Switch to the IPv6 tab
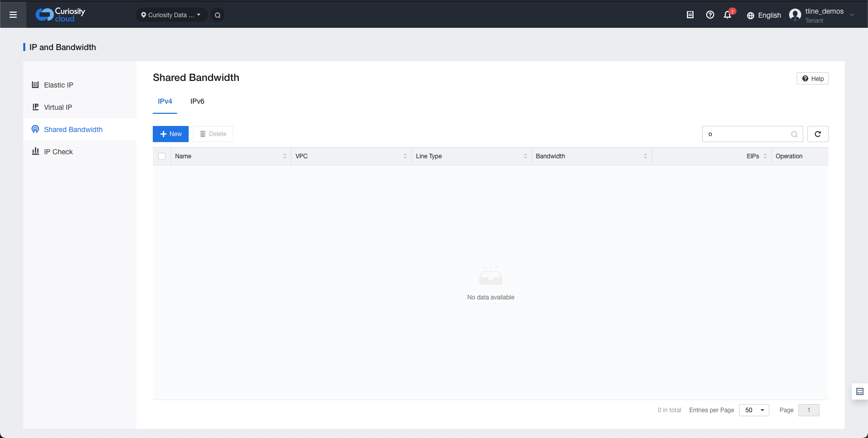Screen dimensions: 868x438 197,101
